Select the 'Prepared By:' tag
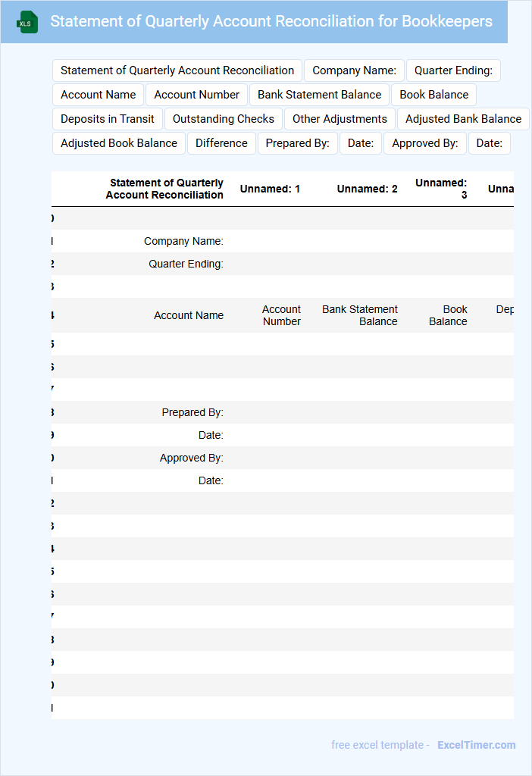 tap(297, 143)
